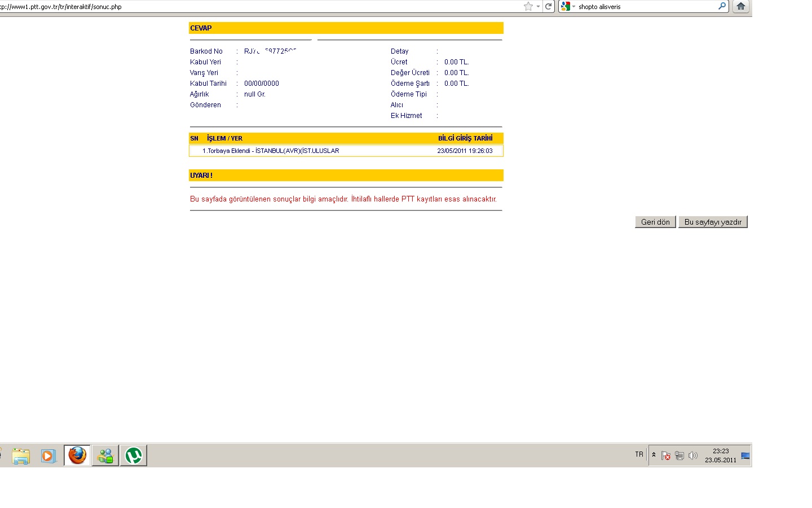Click the 'null Gr.' weight value
The width and height of the screenshot is (812, 508).
255,94
